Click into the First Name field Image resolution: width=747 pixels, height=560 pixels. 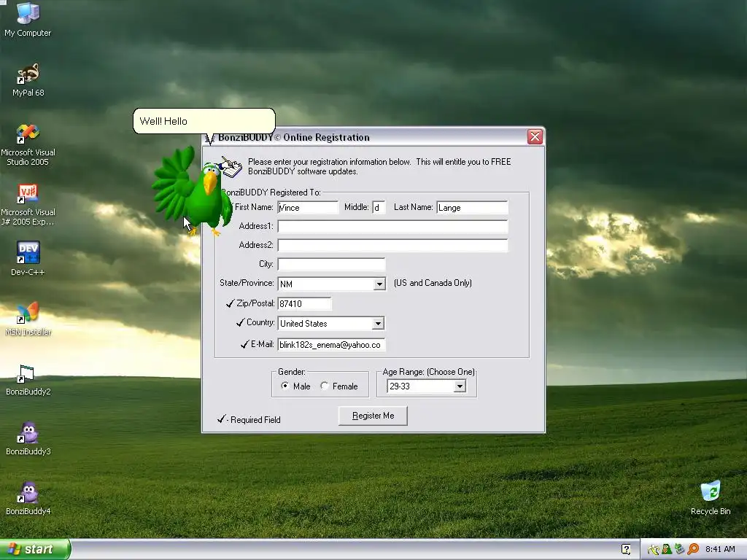tap(308, 208)
